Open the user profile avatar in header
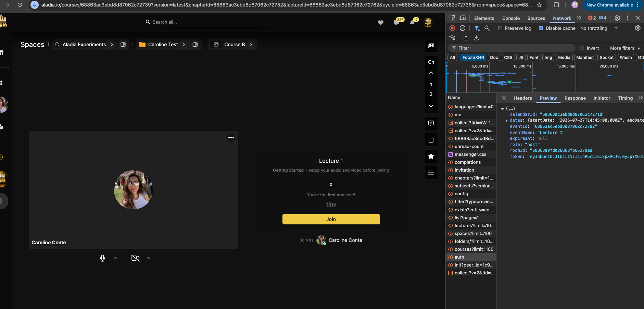 (x=428, y=23)
